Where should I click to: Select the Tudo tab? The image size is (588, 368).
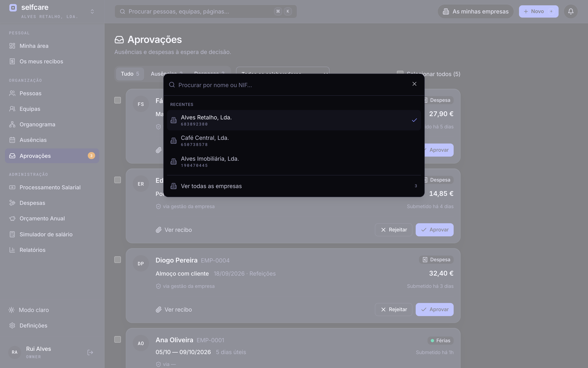(130, 74)
